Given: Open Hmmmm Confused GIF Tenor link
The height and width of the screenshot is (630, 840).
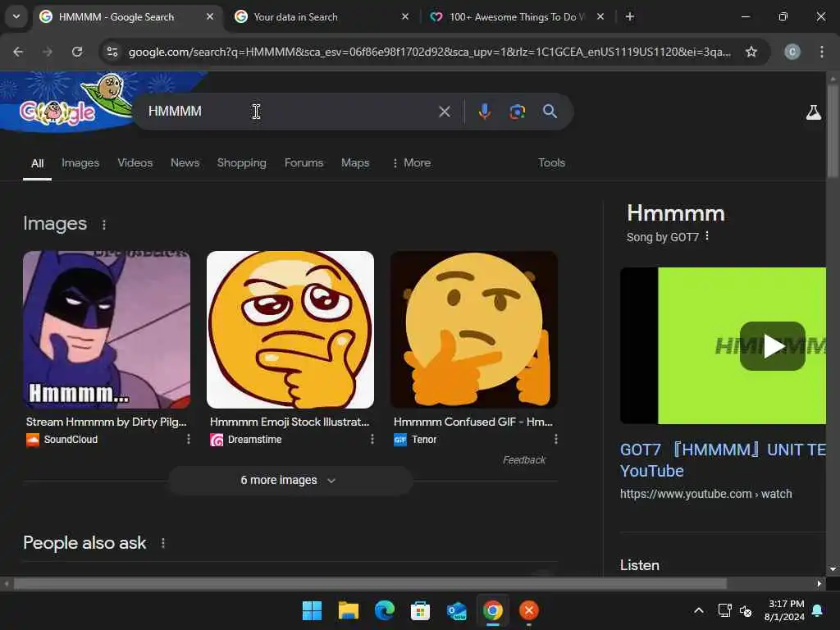Looking at the screenshot, I should [473, 422].
